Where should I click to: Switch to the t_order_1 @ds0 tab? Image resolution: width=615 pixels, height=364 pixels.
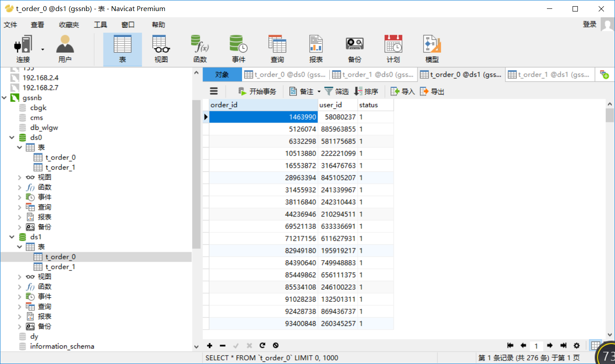click(x=373, y=75)
